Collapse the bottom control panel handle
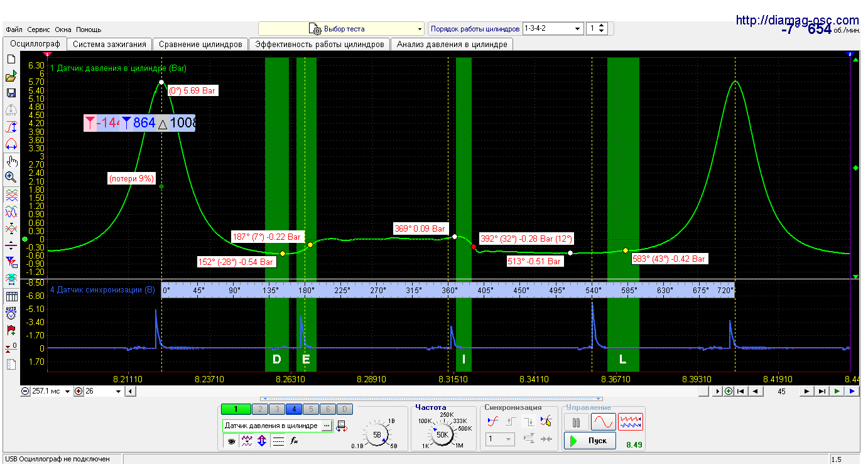Screen dimensions: 868x467 [x=431, y=399]
